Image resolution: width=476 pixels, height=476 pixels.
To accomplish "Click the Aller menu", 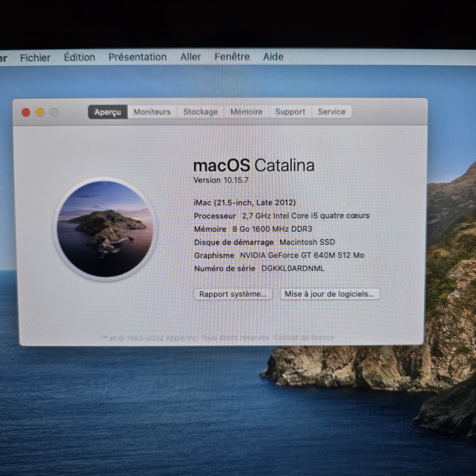I will (x=190, y=57).
